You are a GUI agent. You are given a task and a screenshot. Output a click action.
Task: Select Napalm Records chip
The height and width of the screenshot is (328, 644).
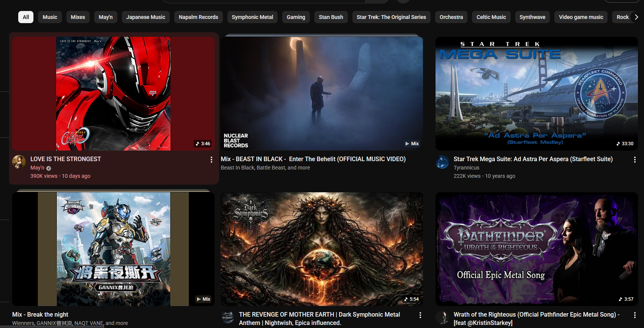(x=199, y=17)
